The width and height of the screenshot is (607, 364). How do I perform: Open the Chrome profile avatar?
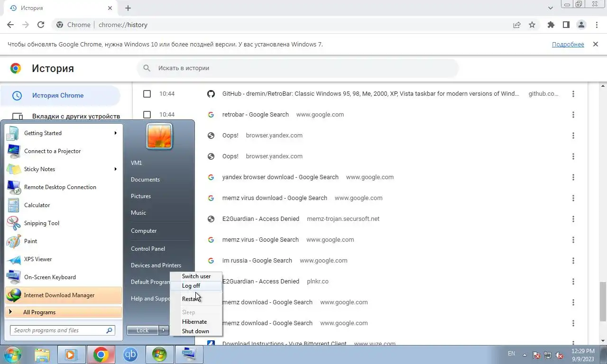click(x=581, y=25)
